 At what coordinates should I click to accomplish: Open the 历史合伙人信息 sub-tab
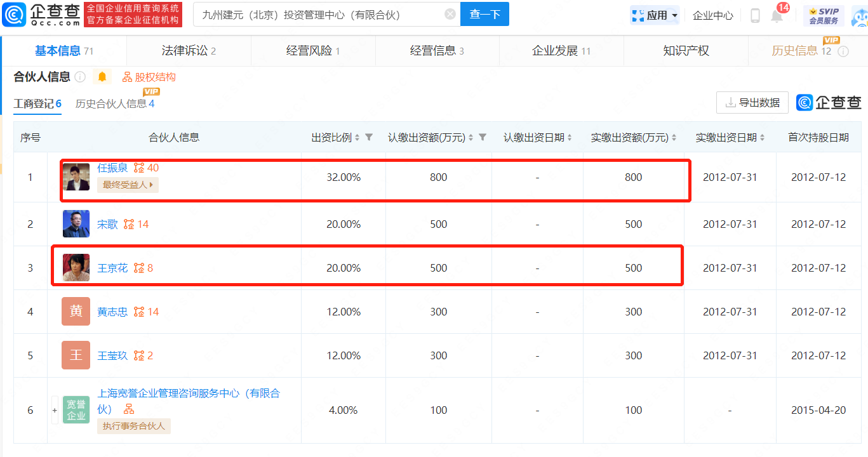tap(114, 103)
